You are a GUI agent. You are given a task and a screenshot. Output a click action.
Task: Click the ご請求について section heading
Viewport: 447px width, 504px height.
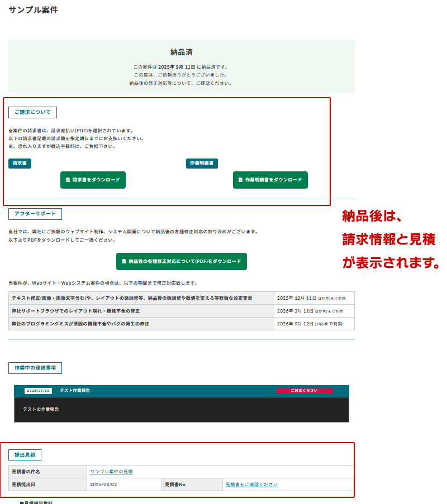[32, 112]
